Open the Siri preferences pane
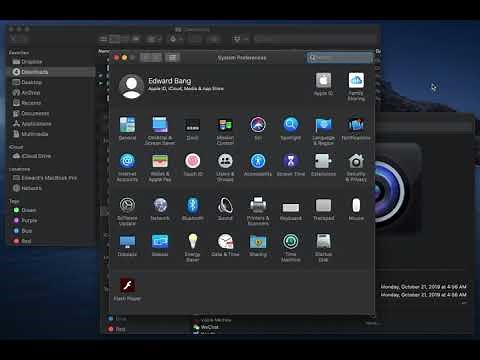This screenshot has width=480, height=360. click(258, 128)
